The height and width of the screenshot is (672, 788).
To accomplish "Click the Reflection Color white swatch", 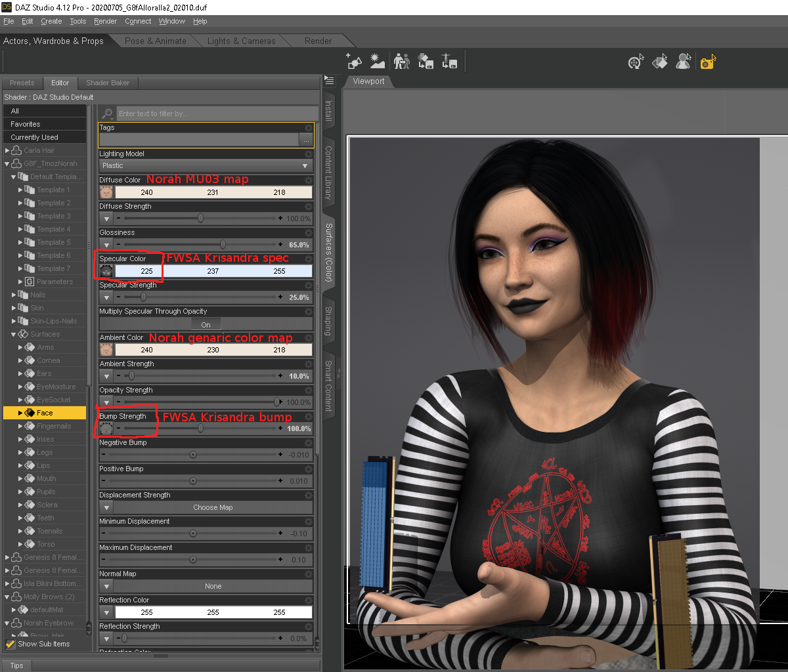I will click(213, 612).
